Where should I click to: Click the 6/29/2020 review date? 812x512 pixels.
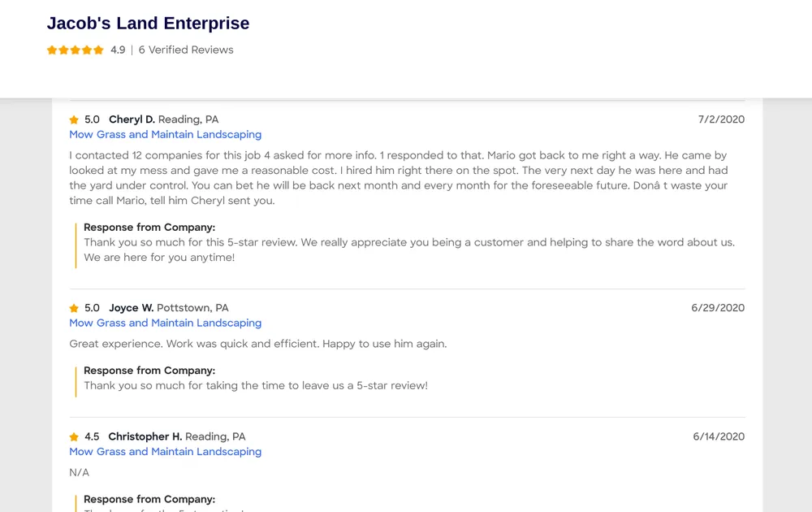(x=718, y=308)
